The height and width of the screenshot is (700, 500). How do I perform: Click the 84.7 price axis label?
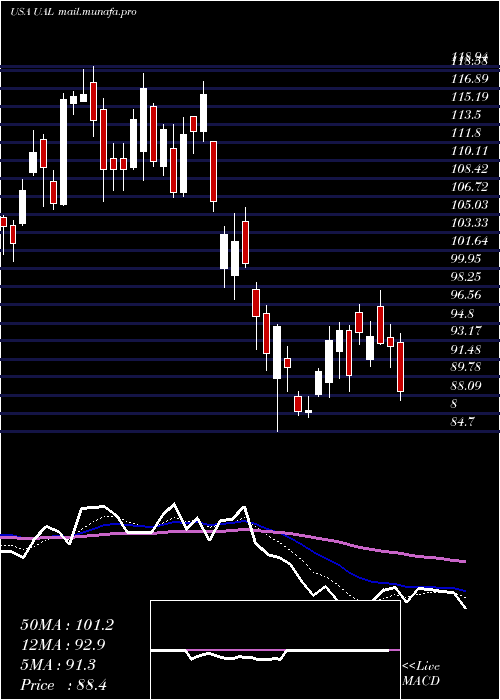(x=463, y=421)
